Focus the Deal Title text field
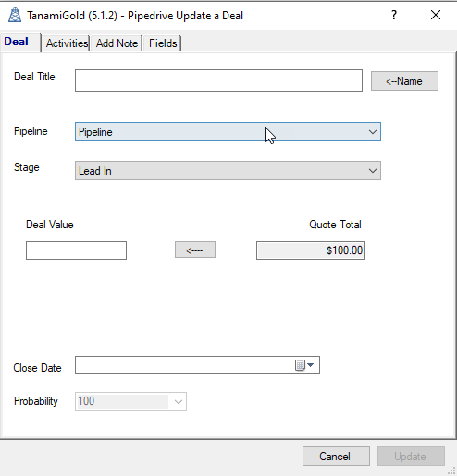The width and height of the screenshot is (457, 476). click(x=218, y=80)
